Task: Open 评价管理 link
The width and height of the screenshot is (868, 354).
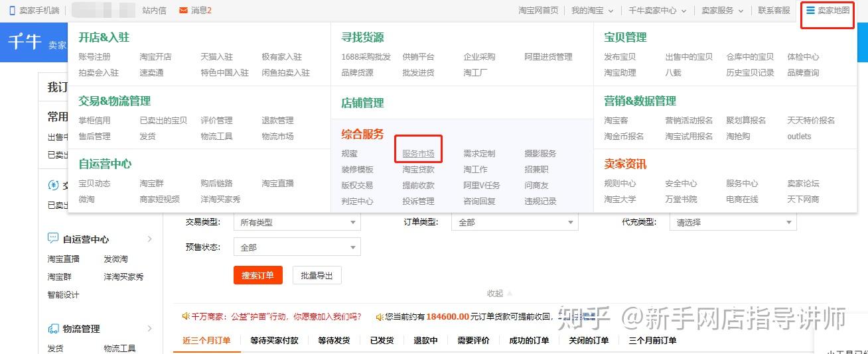Action: (217, 121)
